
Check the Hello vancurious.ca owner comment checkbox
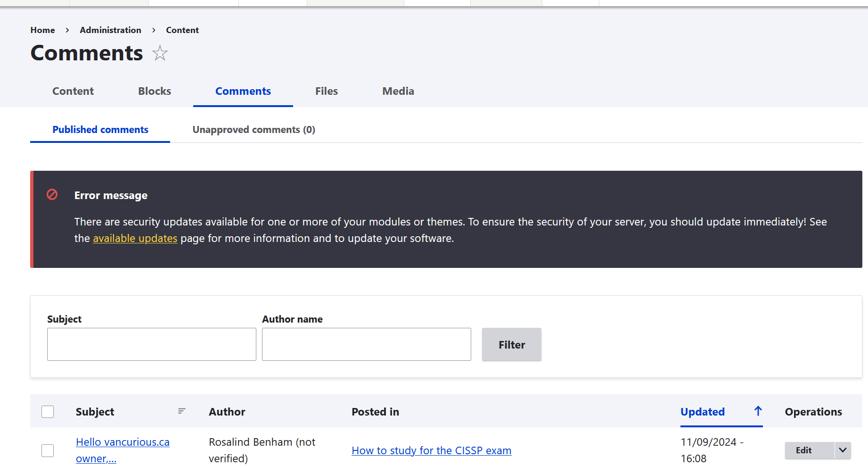48,450
